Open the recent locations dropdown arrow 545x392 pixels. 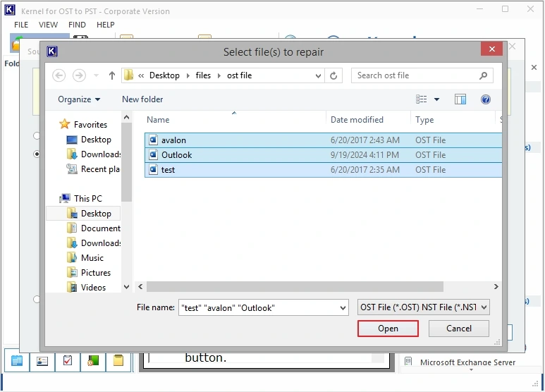point(97,75)
